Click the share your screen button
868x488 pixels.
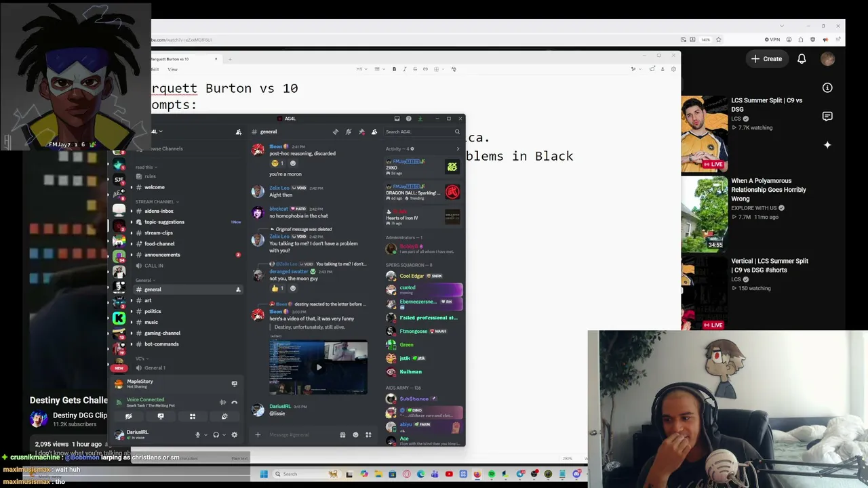(x=161, y=416)
